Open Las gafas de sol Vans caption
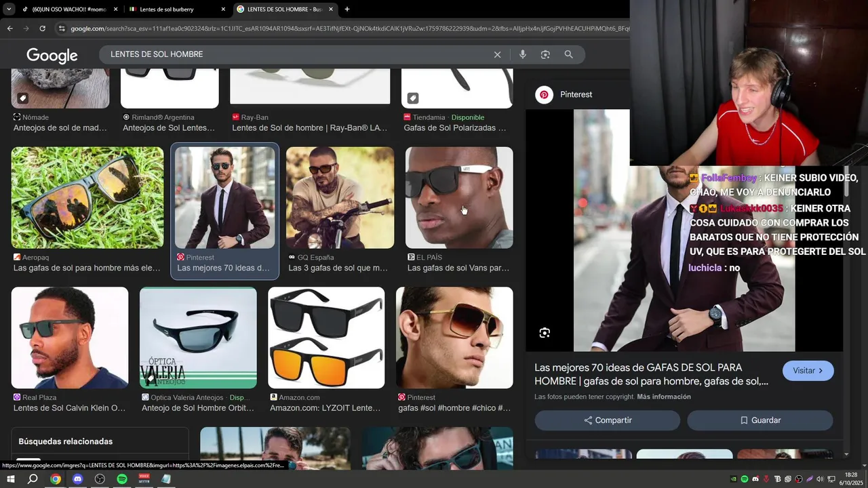The image size is (868, 488). 458,268
